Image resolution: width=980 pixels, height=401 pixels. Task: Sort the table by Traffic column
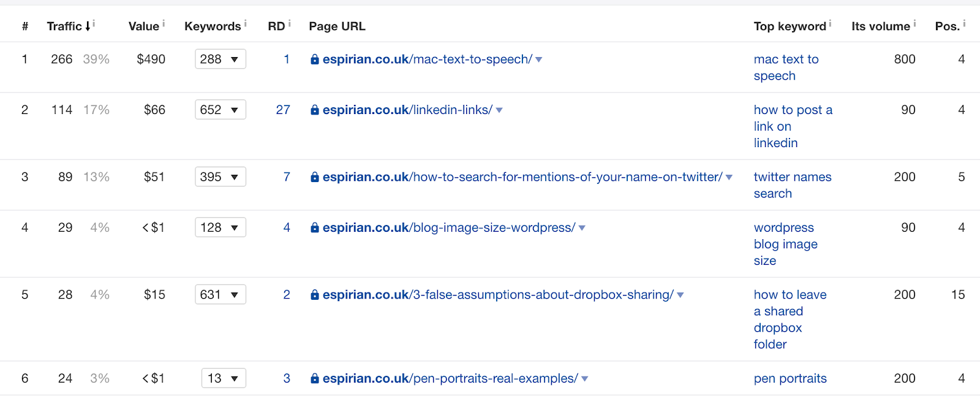coord(65,26)
